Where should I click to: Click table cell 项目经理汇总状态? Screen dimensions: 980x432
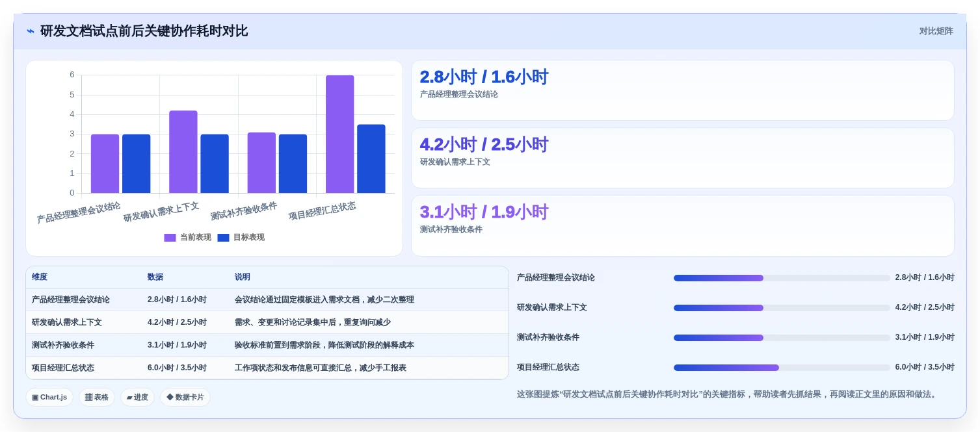(63, 368)
